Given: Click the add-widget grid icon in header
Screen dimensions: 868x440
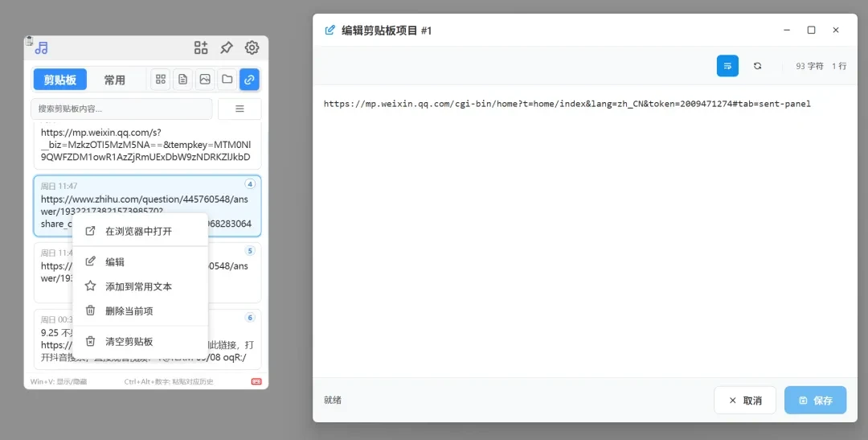Looking at the screenshot, I should click(x=201, y=47).
